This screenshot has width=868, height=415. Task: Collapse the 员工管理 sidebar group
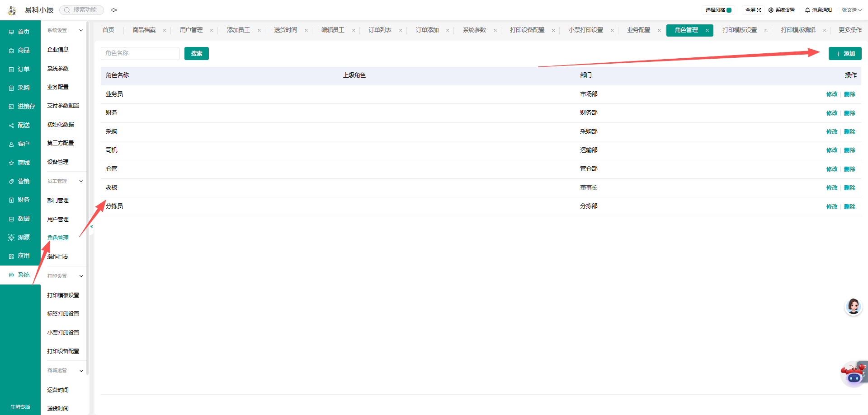81,182
